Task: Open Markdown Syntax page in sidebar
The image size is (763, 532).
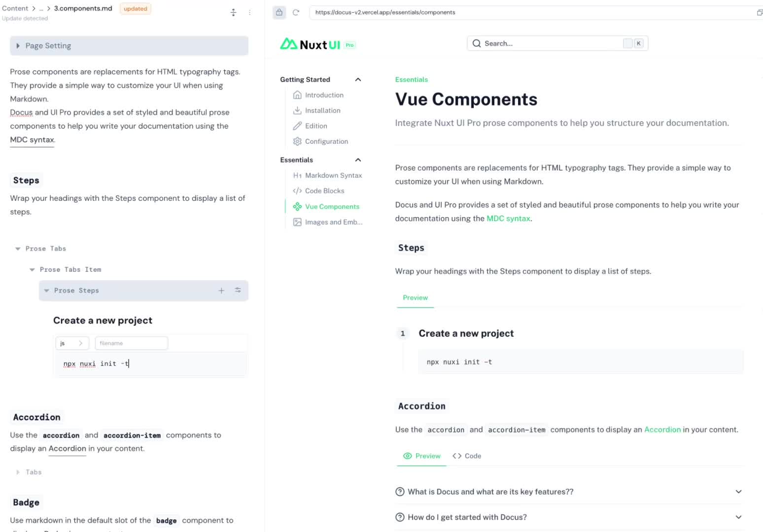Action: tap(334, 175)
